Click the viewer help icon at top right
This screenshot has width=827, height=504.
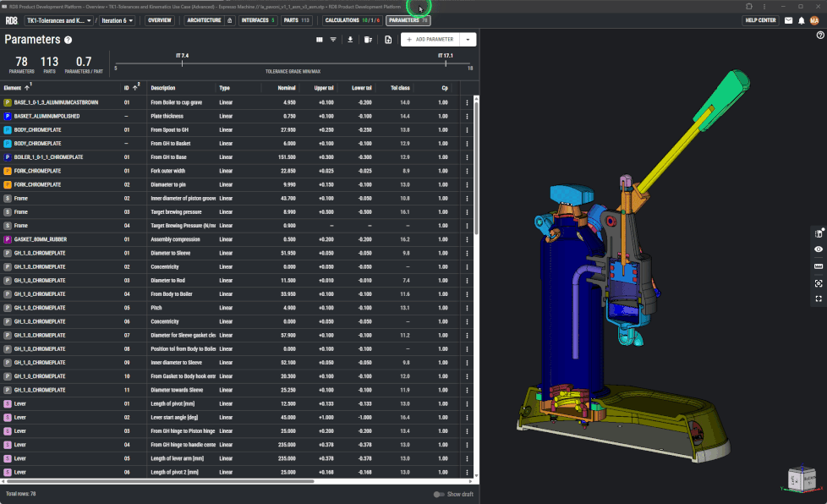click(820, 36)
